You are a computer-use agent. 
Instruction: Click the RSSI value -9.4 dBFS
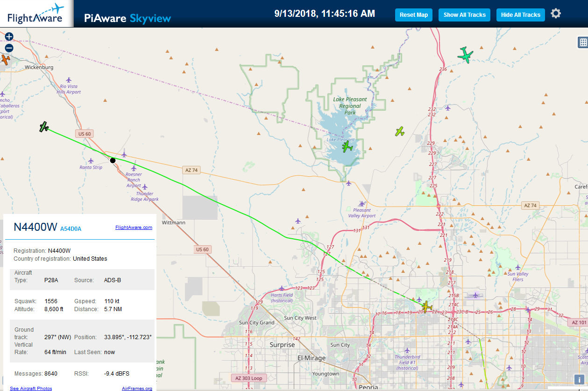[117, 374]
